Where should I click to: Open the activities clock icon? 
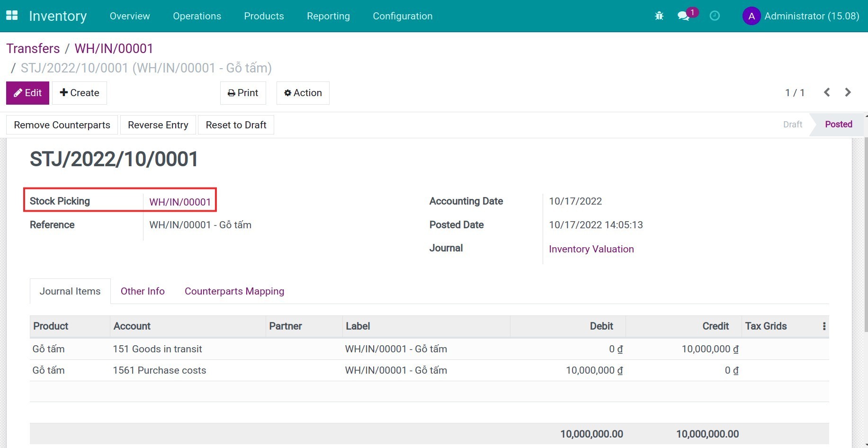[x=715, y=16]
